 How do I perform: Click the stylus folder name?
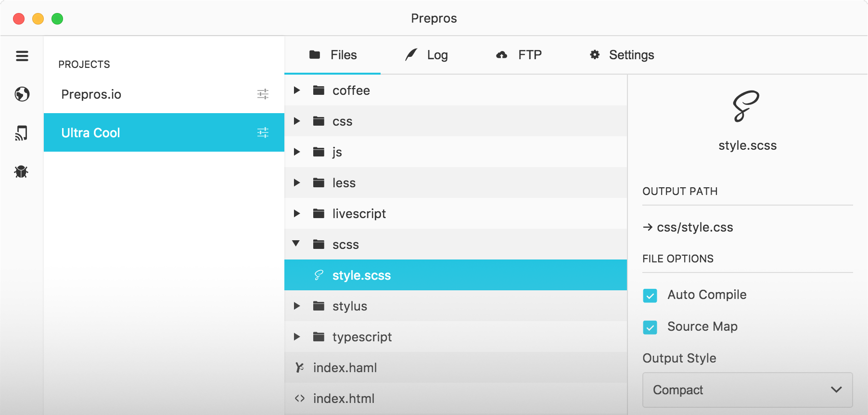pyautogui.click(x=350, y=306)
